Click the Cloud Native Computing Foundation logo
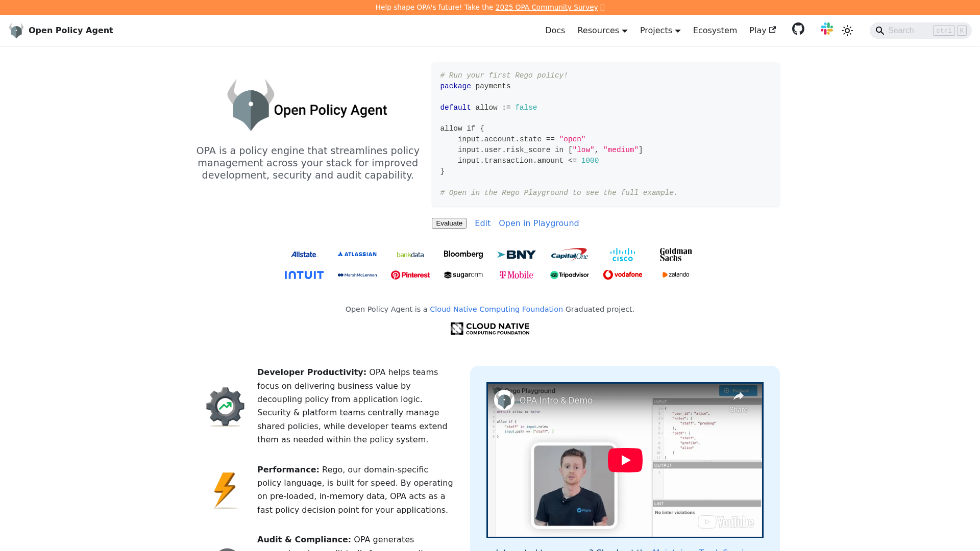980x551 pixels. point(489,328)
